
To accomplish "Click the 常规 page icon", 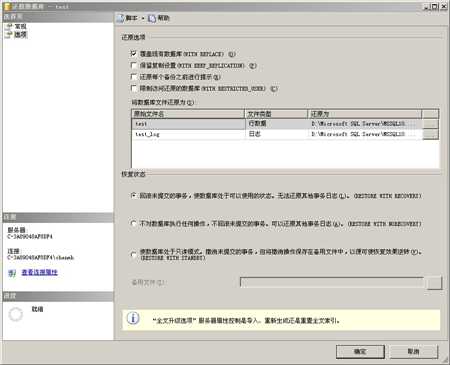I will coord(9,26).
